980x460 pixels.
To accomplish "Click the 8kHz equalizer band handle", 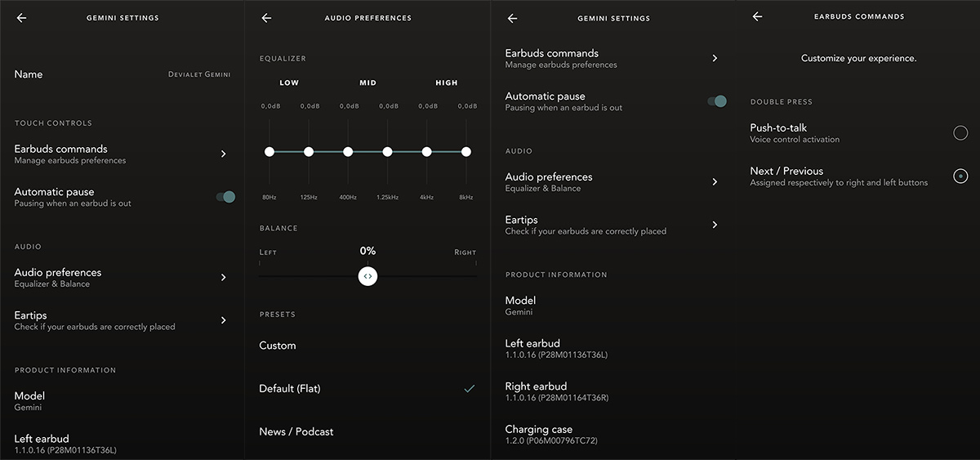I will (466, 152).
